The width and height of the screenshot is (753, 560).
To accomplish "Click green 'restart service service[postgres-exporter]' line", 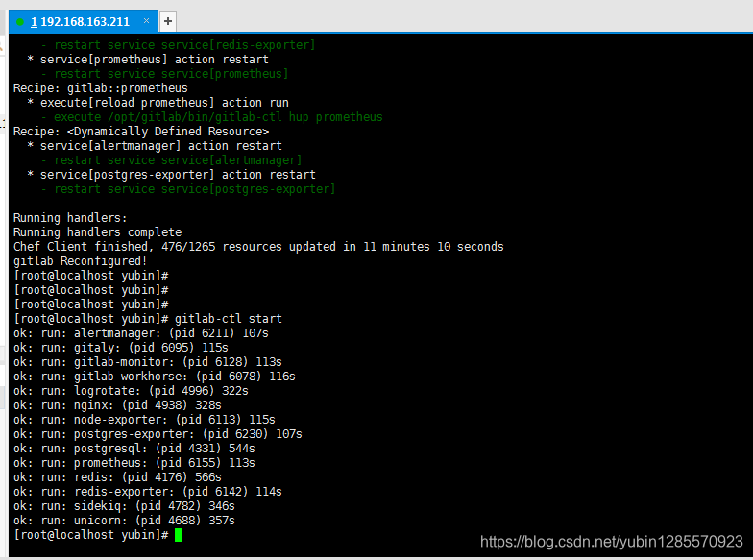I will 188,188.
